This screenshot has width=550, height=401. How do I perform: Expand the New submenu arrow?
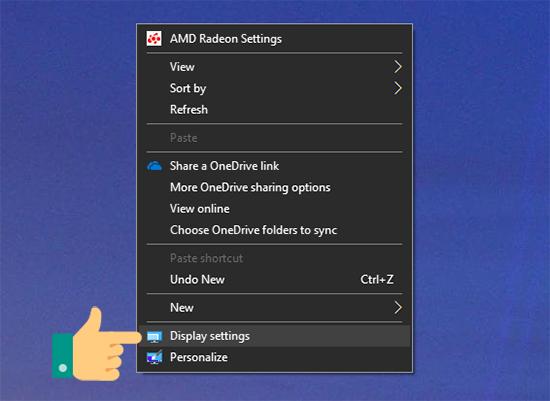pyautogui.click(x=397, y=308)
